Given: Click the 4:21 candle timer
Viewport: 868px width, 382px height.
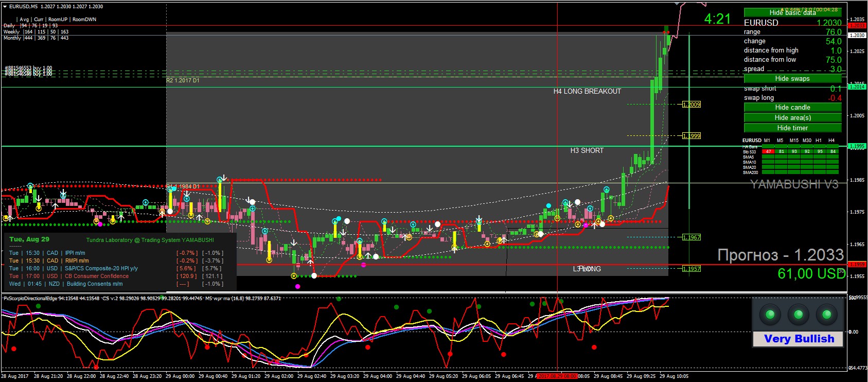Looking at the screenshot, I should (x=717, y=19).
